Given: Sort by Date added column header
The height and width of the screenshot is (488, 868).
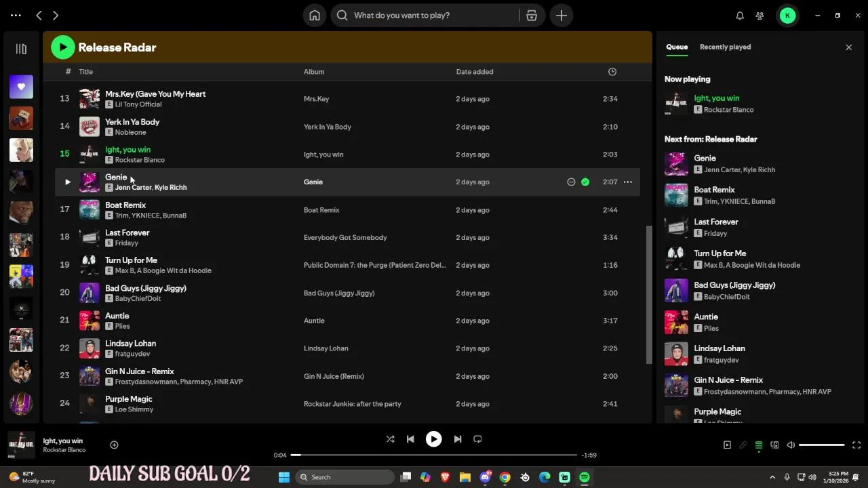Looking at the screenshot, I should [475, 72].
